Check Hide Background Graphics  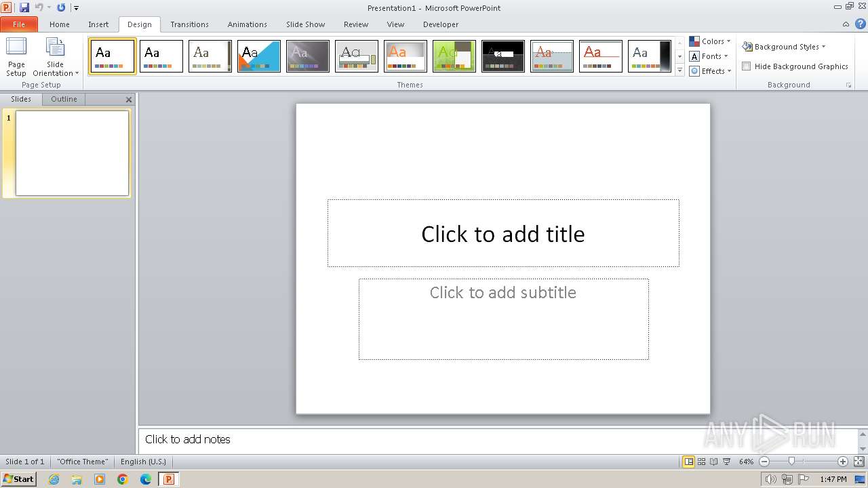pyautogui.click(x=747, y=66)
